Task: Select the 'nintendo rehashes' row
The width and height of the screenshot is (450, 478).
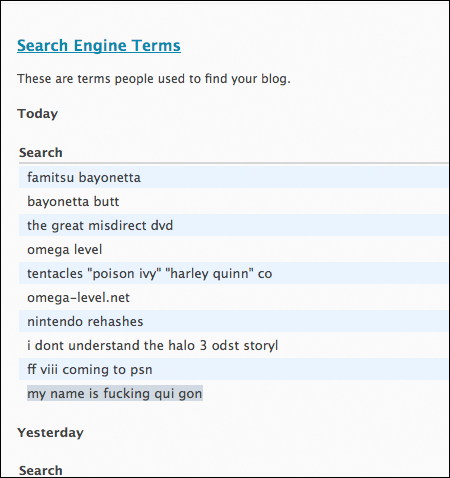Action: tap(233, 321)
